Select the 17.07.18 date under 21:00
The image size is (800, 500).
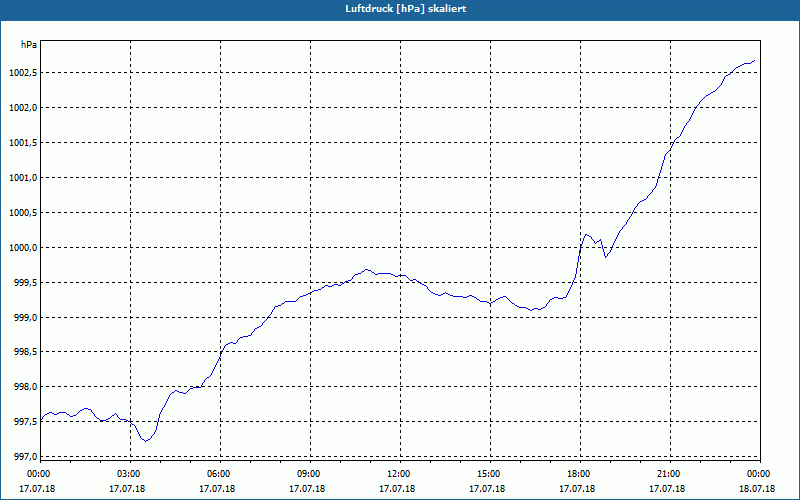pyautogui.click(x=667, y=489)
